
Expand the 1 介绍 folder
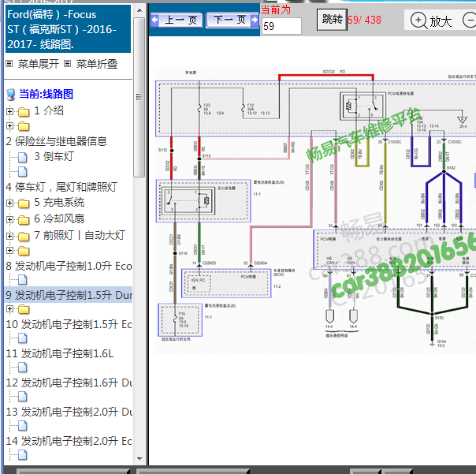(x=9, y=111)
